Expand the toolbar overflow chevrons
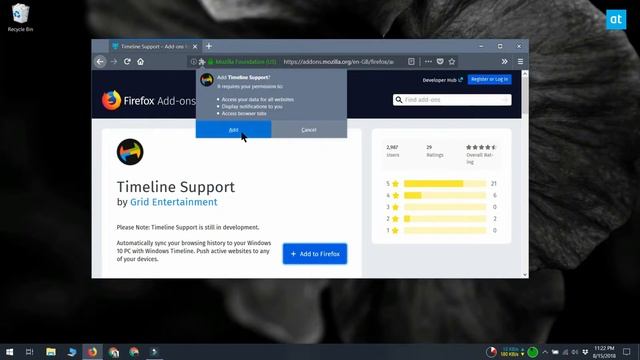Screen dimensions: 640x360 click(504, 62)
